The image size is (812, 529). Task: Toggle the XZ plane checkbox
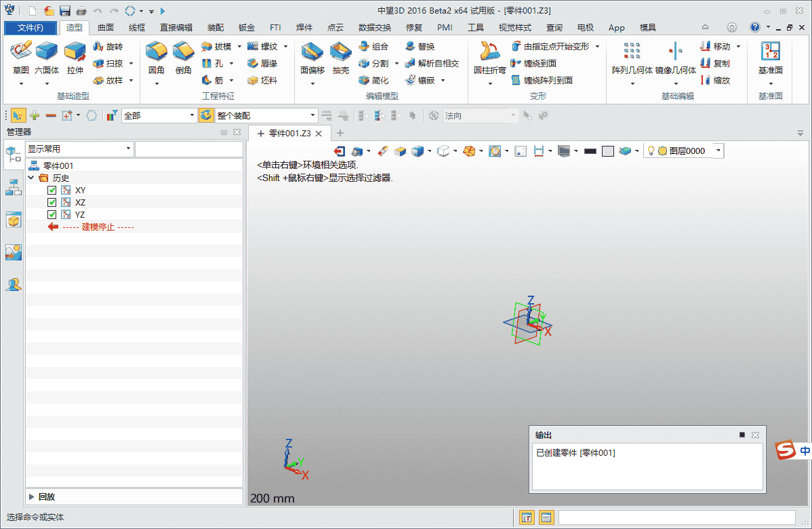coord(52,203)
